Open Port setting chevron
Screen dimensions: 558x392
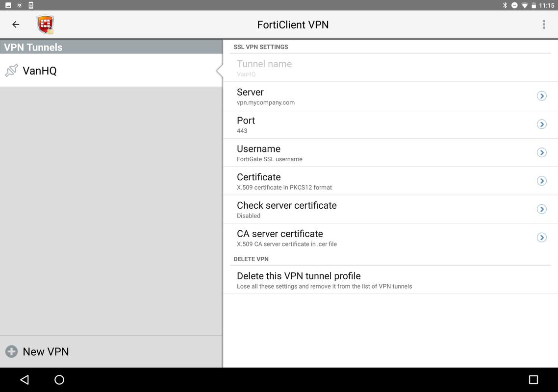pos(541,124)
